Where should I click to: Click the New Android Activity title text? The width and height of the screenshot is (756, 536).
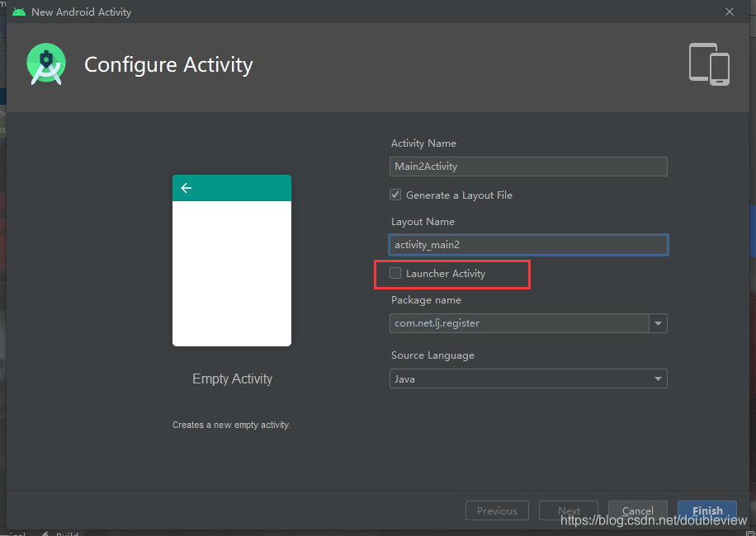(81, 12)
